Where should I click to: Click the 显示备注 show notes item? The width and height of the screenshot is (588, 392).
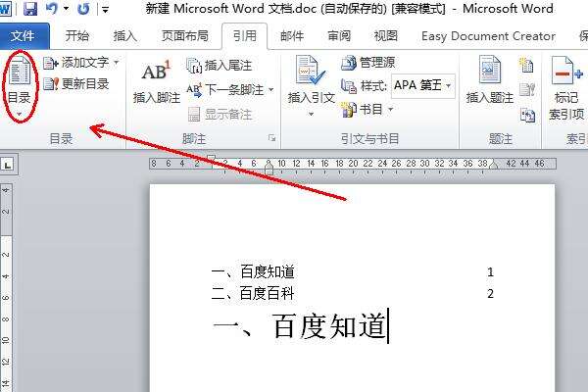coord(220,114)
